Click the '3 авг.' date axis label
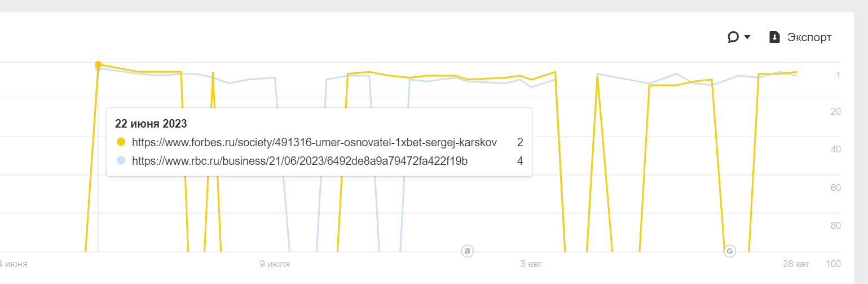Screen dimensions: 868x284 pos(531,264)
